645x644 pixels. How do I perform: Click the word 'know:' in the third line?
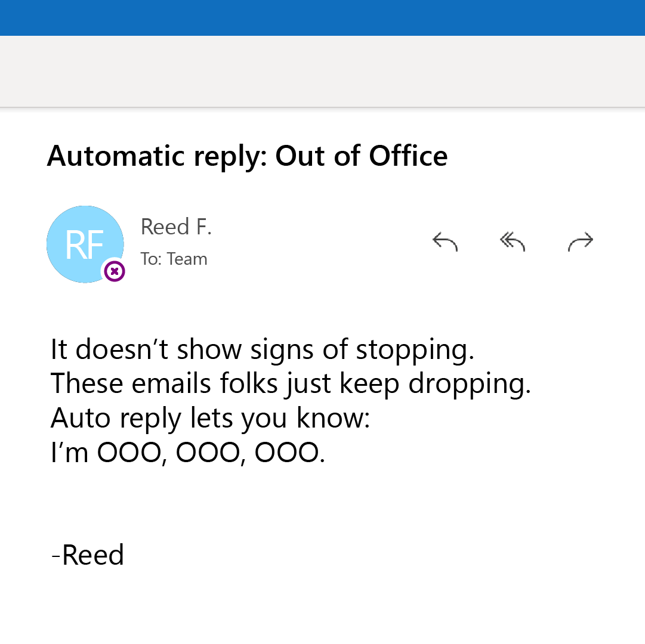(333, 418)
